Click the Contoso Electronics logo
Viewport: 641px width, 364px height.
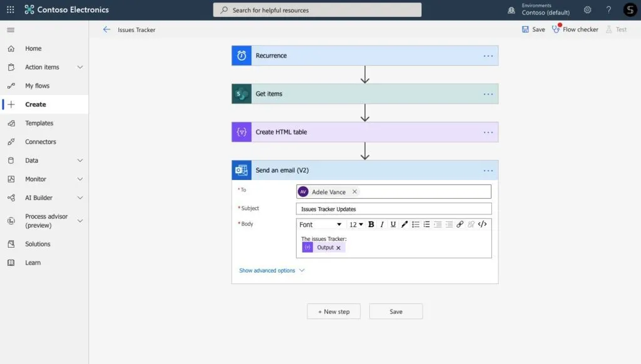click(66, 9)
